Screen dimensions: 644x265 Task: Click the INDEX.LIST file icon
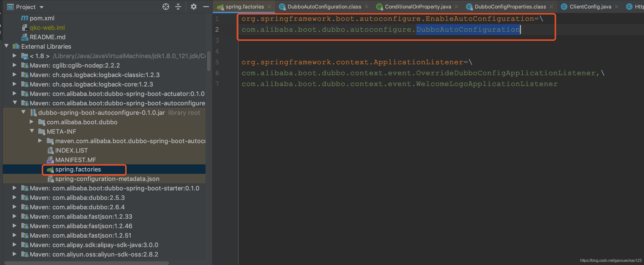tap(51, 150)
